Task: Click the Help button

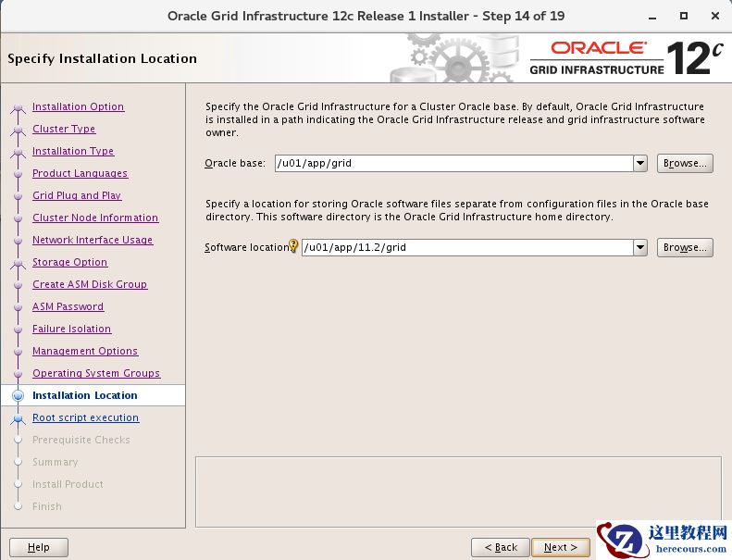Action: (39, 547)
